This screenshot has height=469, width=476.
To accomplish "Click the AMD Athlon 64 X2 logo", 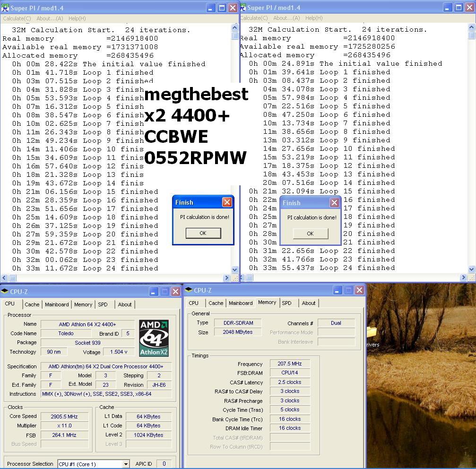I will pyautogui.click(x=154, y=338).
